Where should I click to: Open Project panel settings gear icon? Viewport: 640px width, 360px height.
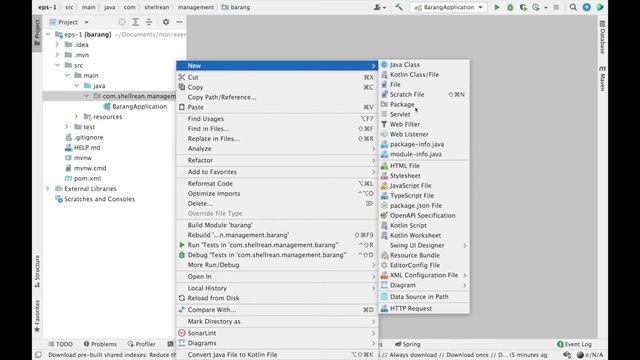(166, 22)
